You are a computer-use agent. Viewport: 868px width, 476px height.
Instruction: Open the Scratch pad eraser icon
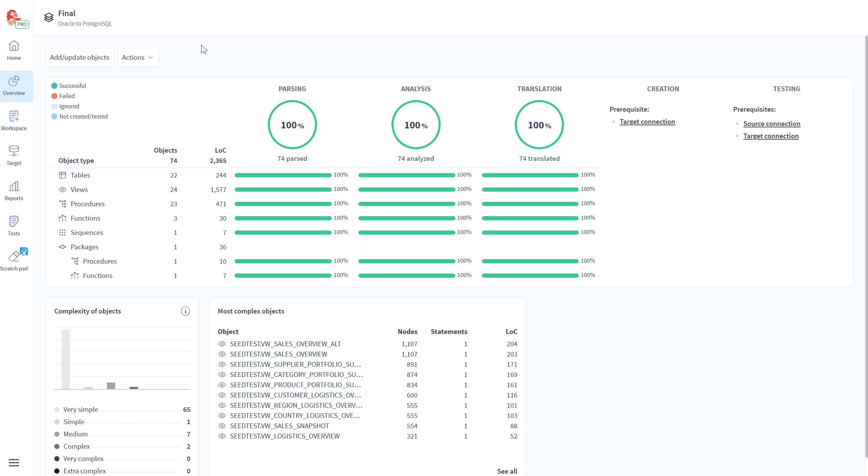[14, 256]
